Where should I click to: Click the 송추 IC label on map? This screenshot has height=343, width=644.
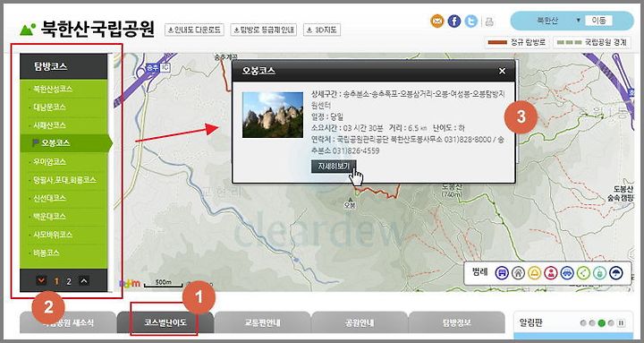(157, 68)
